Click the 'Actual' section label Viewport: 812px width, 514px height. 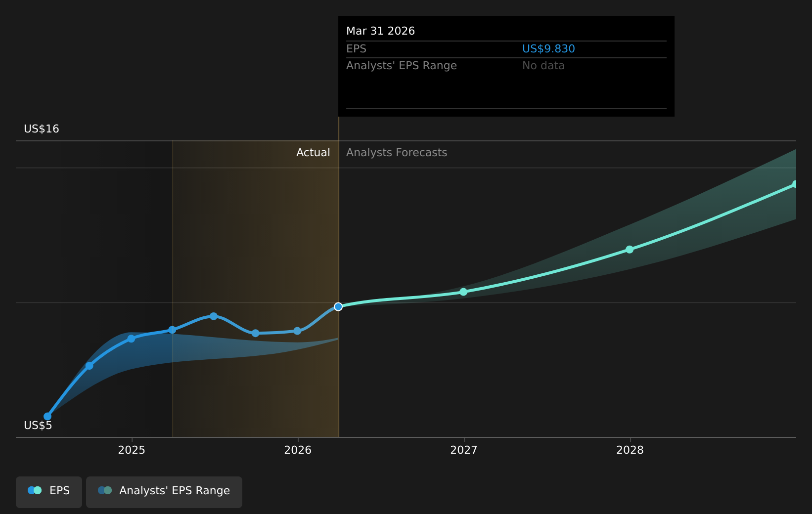(313, 153)
